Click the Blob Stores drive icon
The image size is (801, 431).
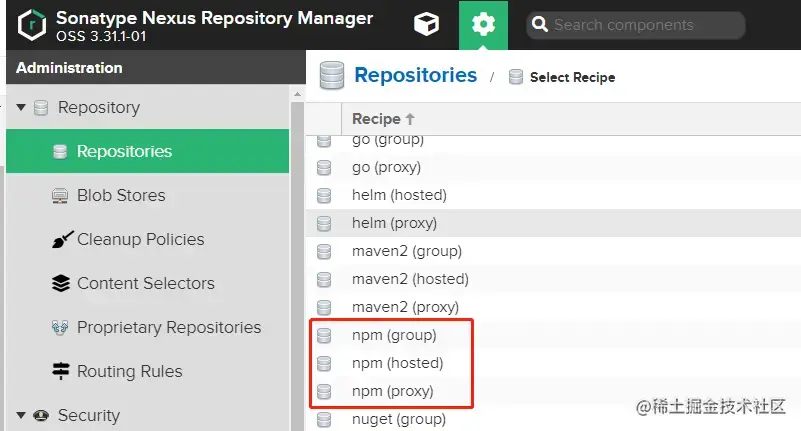[x=60, y=196]
